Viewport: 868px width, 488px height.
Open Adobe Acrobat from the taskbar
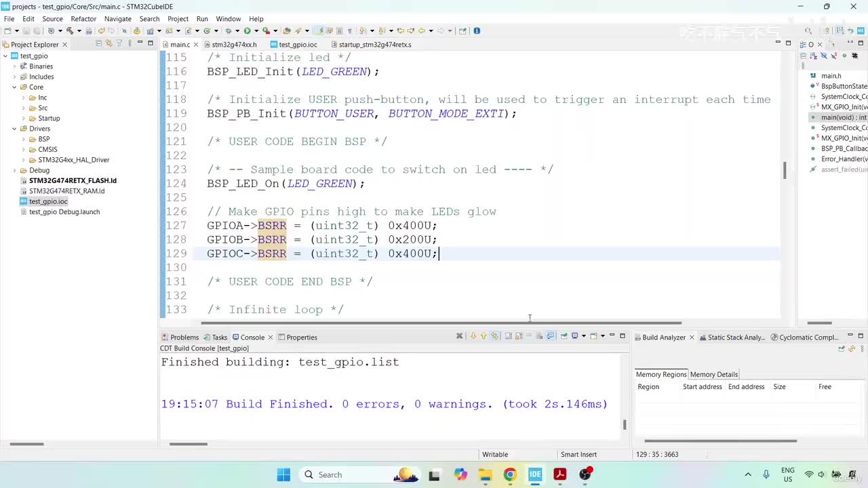560,474
